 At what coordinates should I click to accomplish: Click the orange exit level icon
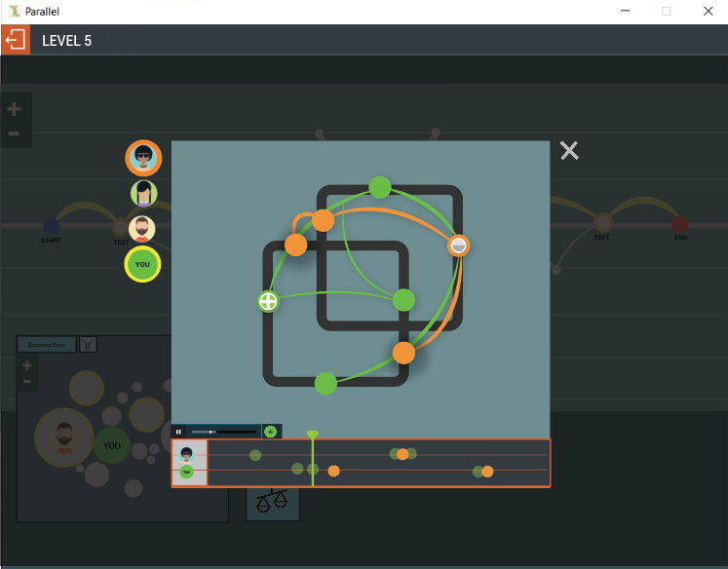(x=16, y=40)
